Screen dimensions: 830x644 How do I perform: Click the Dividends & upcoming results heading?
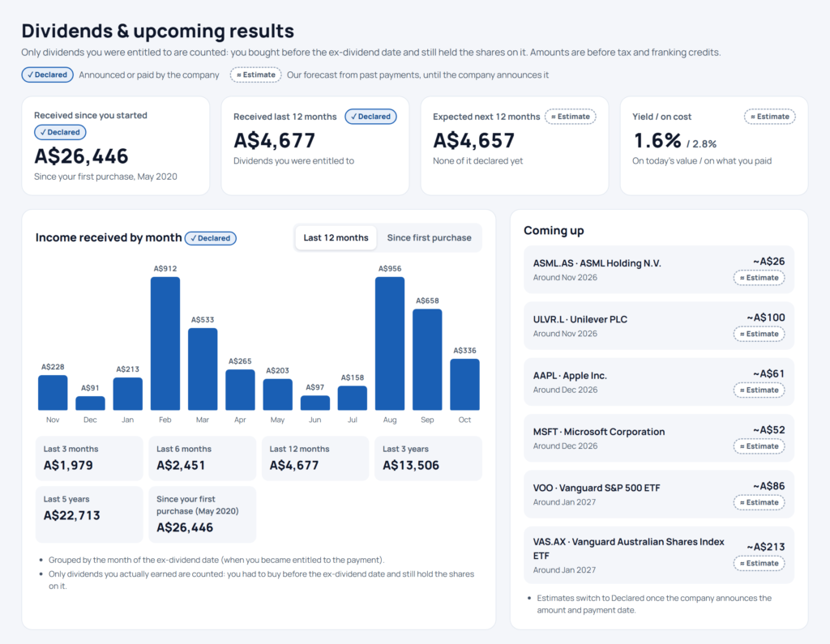coord(158,32)
